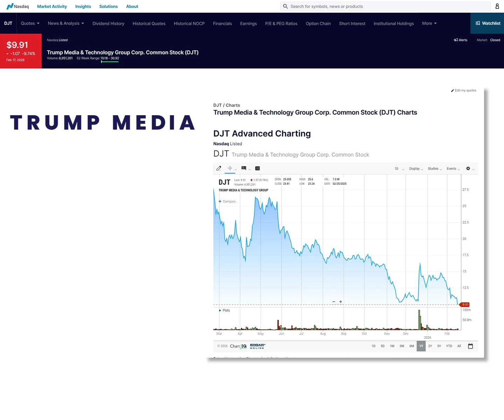Click the ChartIQ logo
Viewport: 504px width, 420px height.
tap(238, 346)
